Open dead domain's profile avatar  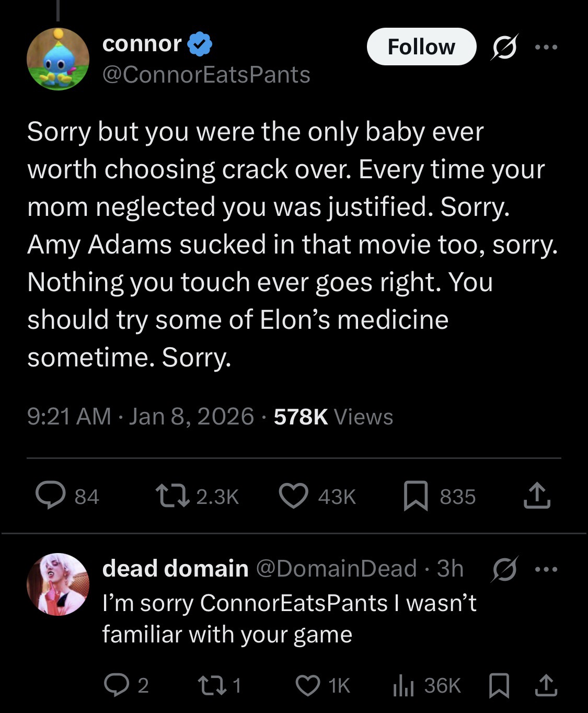58,584
